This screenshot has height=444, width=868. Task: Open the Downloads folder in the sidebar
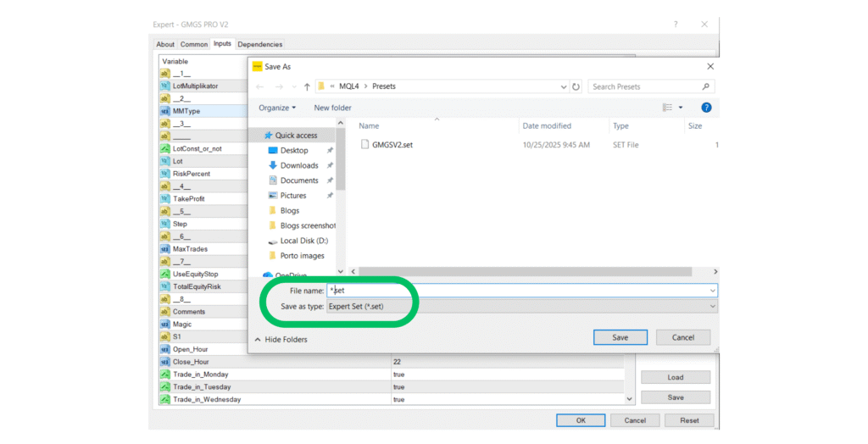point(298,165)
